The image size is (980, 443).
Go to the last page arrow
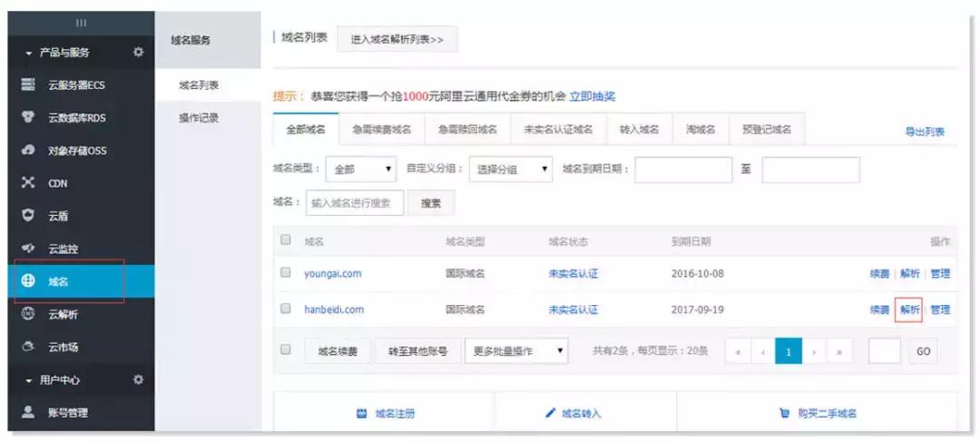[x=839, y=352]
